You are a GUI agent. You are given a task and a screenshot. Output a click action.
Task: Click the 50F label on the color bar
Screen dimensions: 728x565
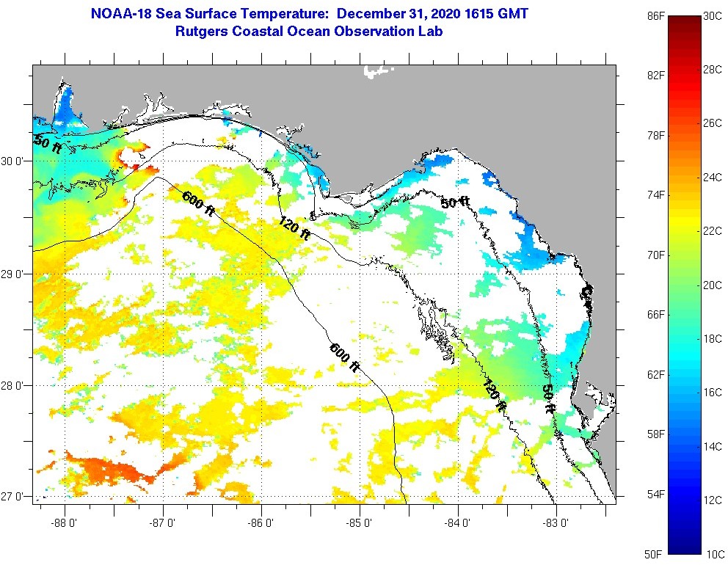coord(655,553)
